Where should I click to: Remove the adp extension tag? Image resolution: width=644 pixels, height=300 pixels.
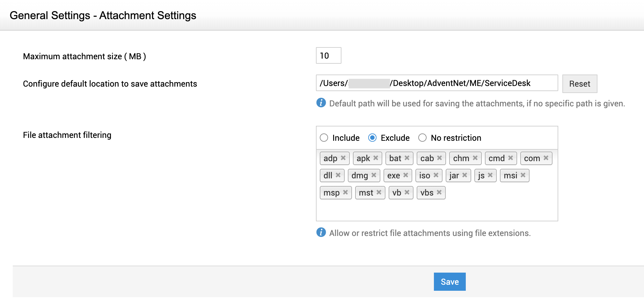(x=343, y=158)
